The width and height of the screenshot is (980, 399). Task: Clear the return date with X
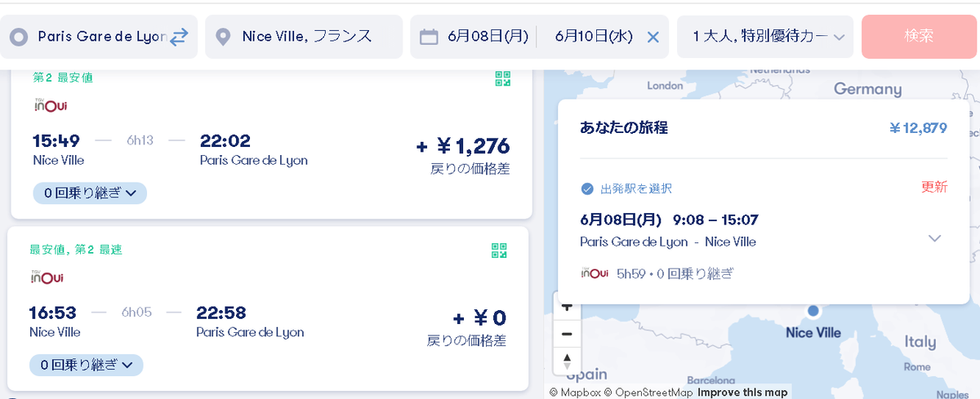(x=653, y=37)
